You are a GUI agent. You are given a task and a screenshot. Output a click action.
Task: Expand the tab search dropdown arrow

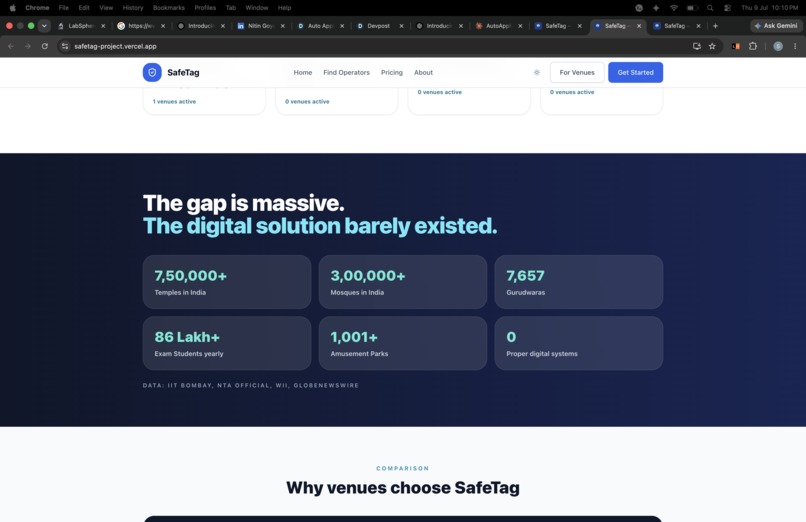click(x=44, y=26)
